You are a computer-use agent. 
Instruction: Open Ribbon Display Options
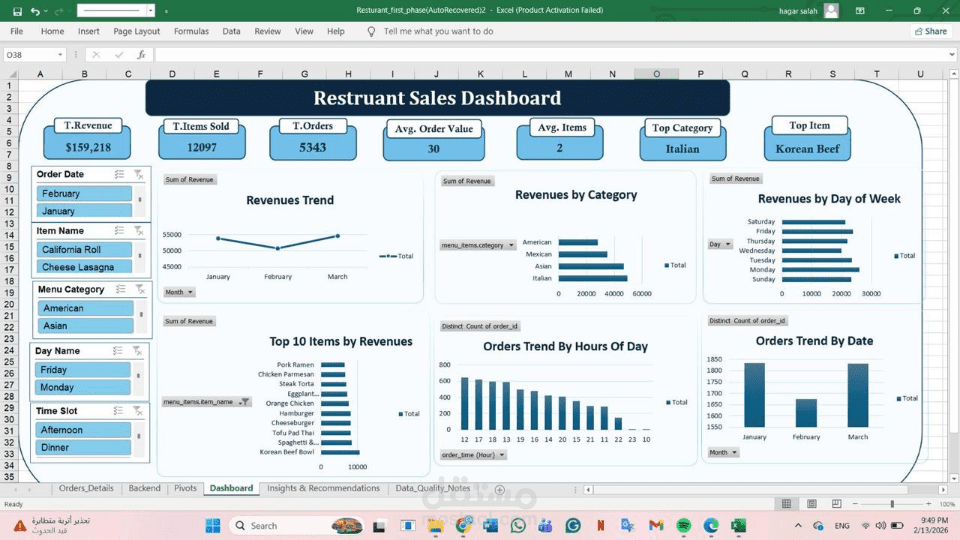[x=860, y=10]
